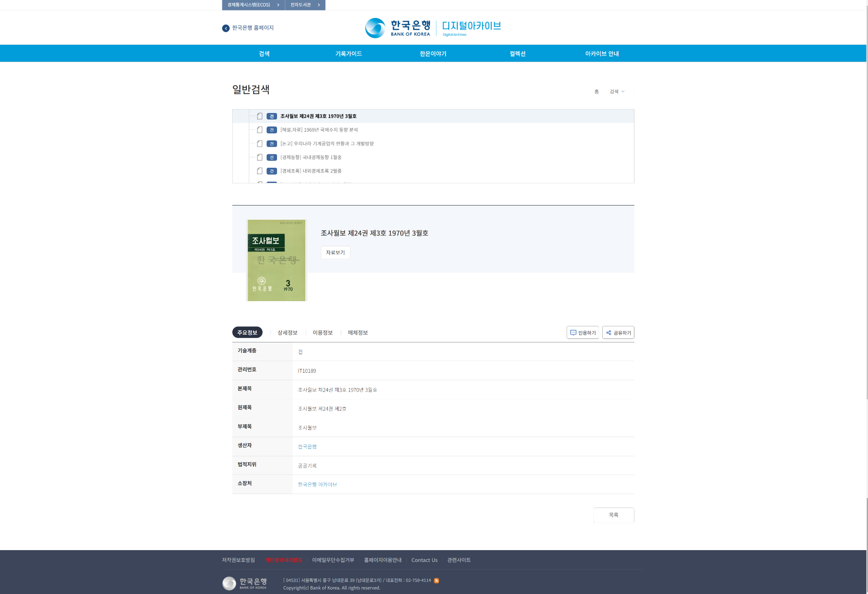Click back arrow icon beside 한국은행 홈페이지

point(226,28)
